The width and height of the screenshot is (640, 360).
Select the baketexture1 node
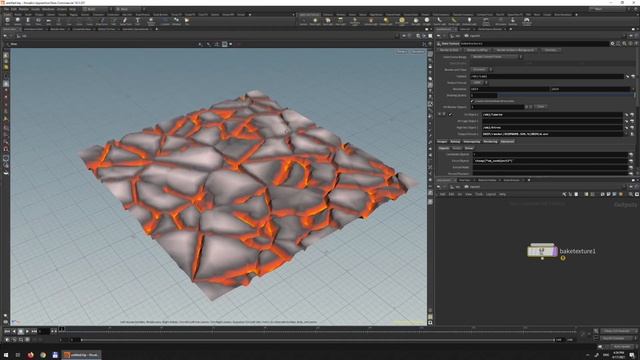542,251
